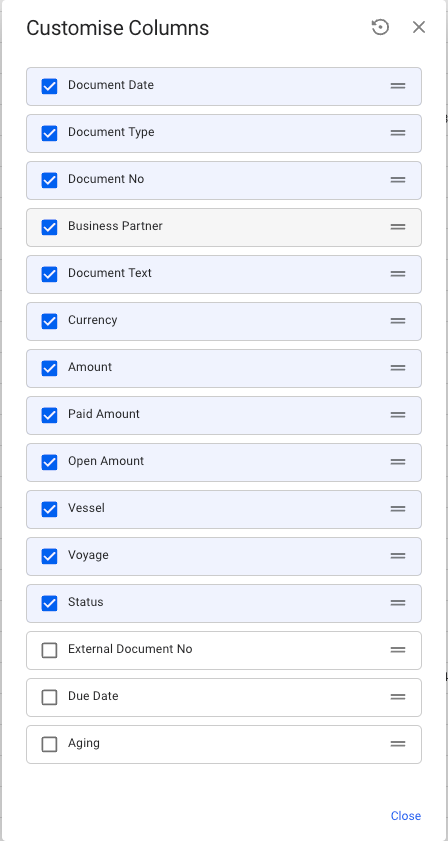The height and width of the screenshot is (841, 448).
Task: Tick the Due Date checkbox
Action: pos(49,697)
